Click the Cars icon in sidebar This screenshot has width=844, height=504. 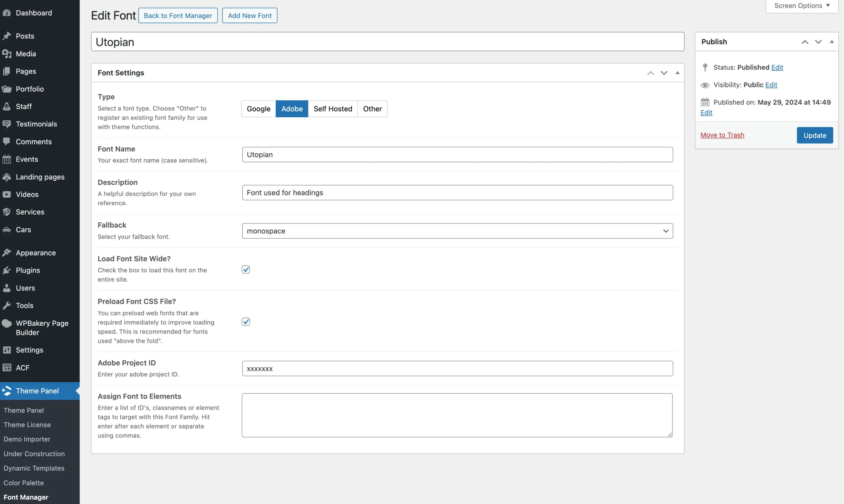(7, 229)
